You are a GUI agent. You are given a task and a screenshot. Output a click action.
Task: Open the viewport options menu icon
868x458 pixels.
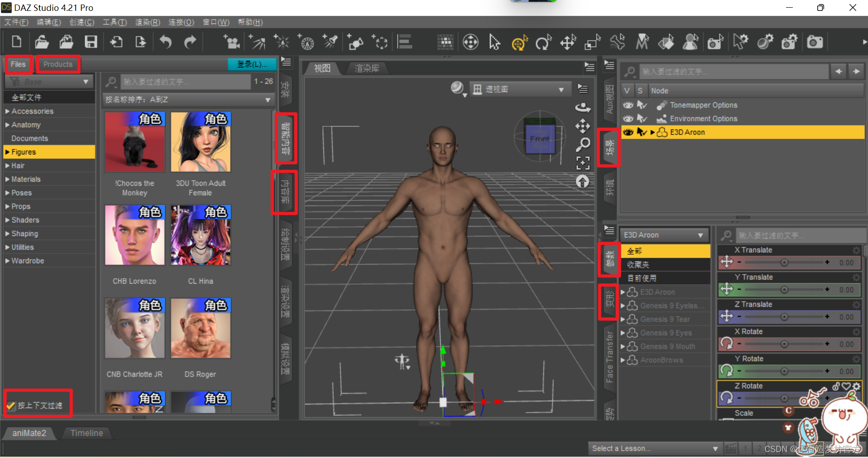click(x=583, y=89)
